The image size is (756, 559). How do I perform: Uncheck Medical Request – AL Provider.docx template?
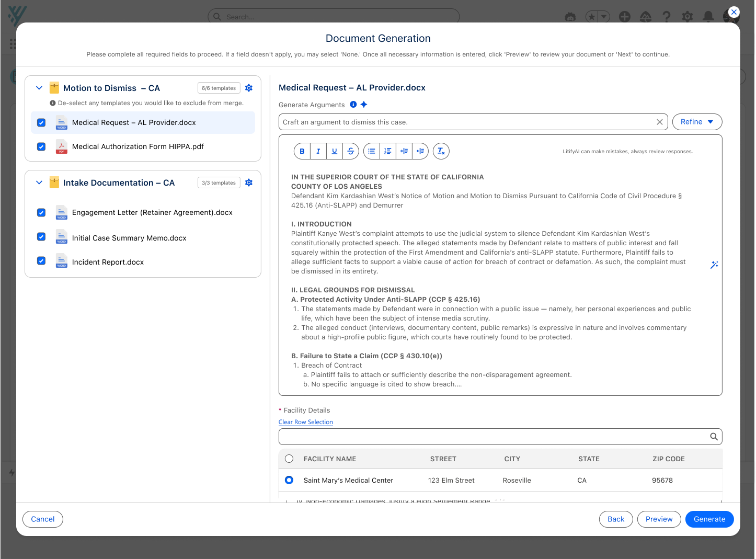click(41, 122)
